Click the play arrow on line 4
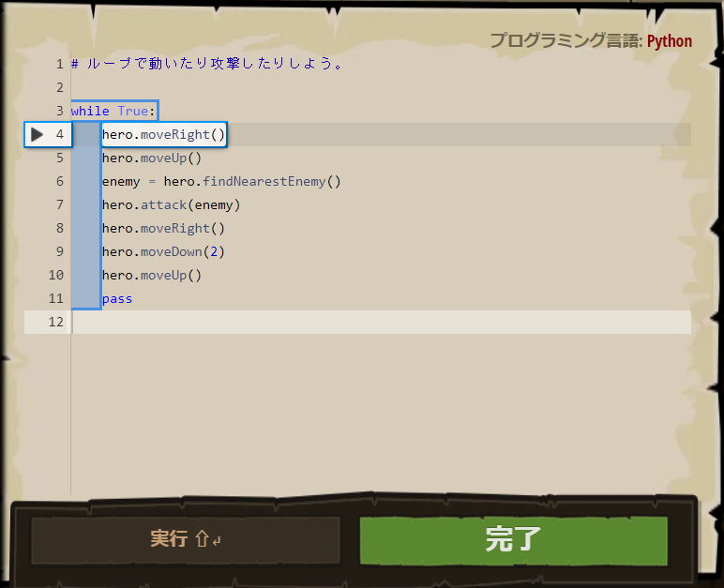 (x=37, y=134)
